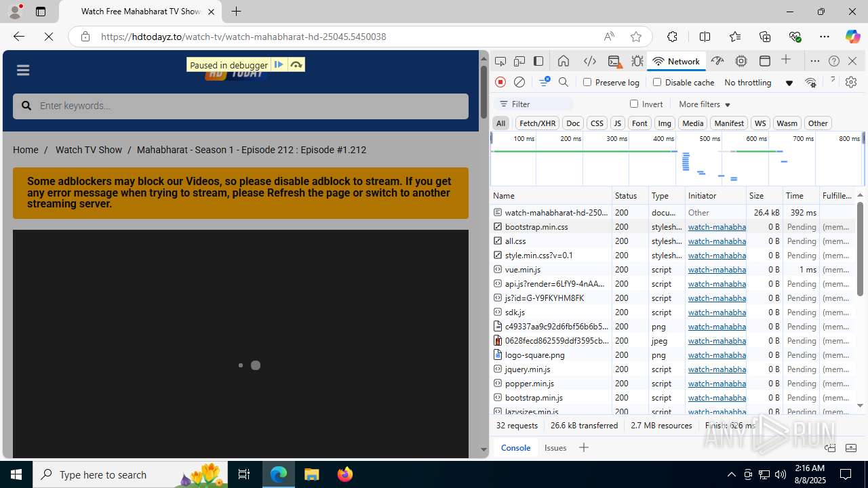Image resolution: width=868 pixels, height=488 pixels.
Task: Click the inspect element picker icon
Action: (500, 61)
